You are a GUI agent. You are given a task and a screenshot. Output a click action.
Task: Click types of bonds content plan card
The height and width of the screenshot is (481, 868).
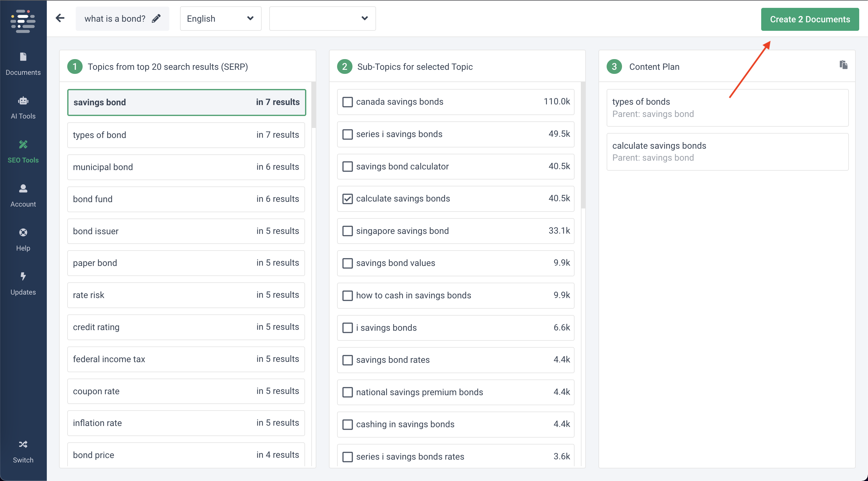728,108
